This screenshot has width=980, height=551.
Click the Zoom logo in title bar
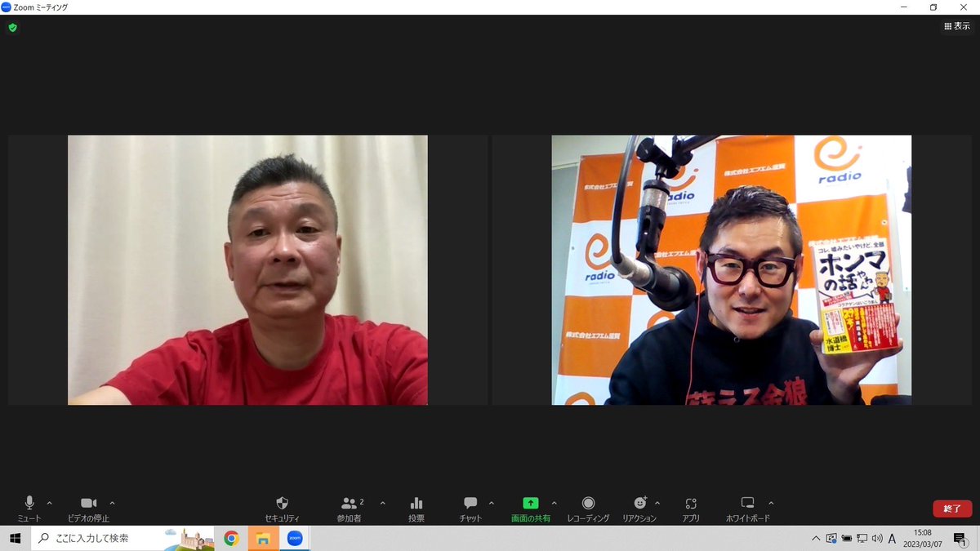point(7,7)
